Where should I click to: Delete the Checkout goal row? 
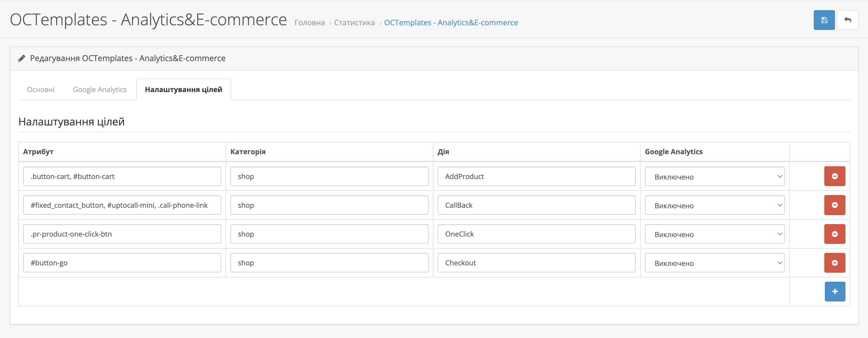click(x=834, y=263)
